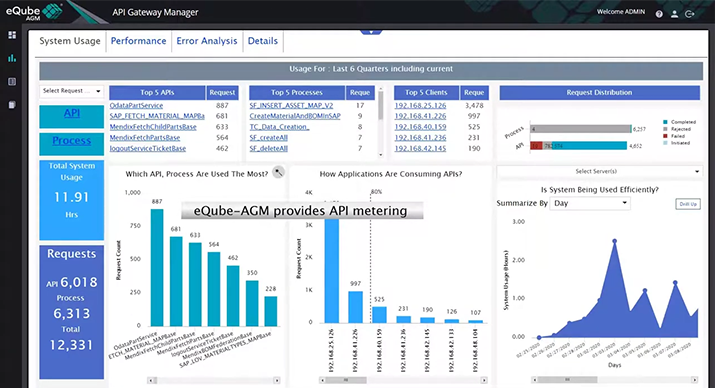Click the right arrow of API chart scrollbar
715x388 pixels.
click(x=276, y=380)
